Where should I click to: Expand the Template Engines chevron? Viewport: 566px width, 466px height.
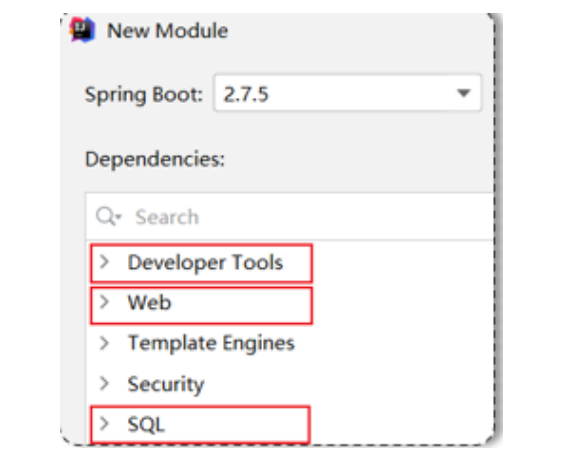104,343
